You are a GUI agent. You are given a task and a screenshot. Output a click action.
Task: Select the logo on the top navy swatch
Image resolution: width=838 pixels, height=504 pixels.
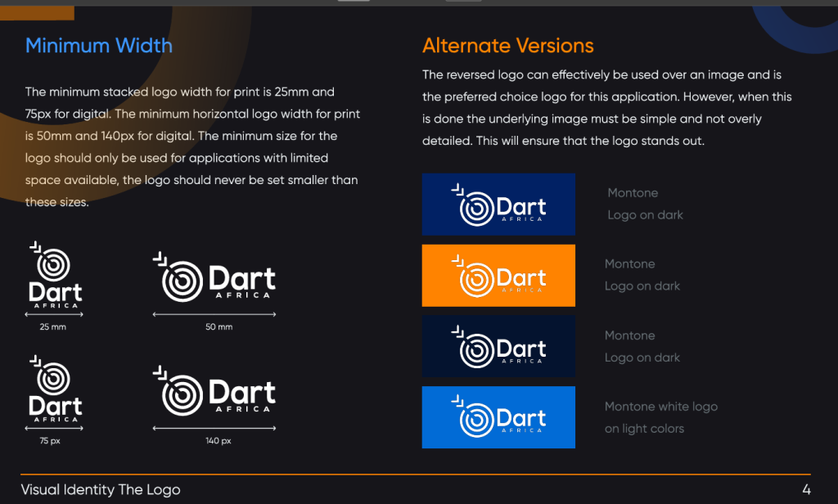click(x=498, y=205)
